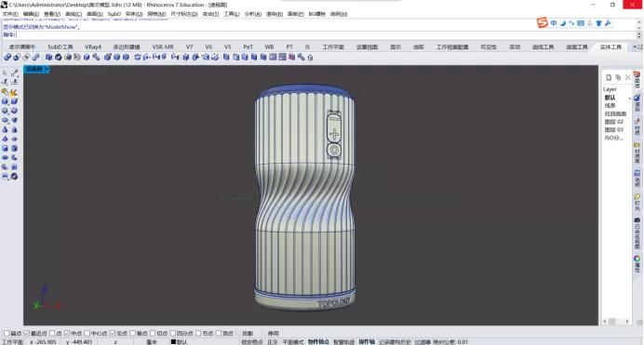Click the first solid tool icon in toolbar

pyautogui.click(x=7, y=58)
